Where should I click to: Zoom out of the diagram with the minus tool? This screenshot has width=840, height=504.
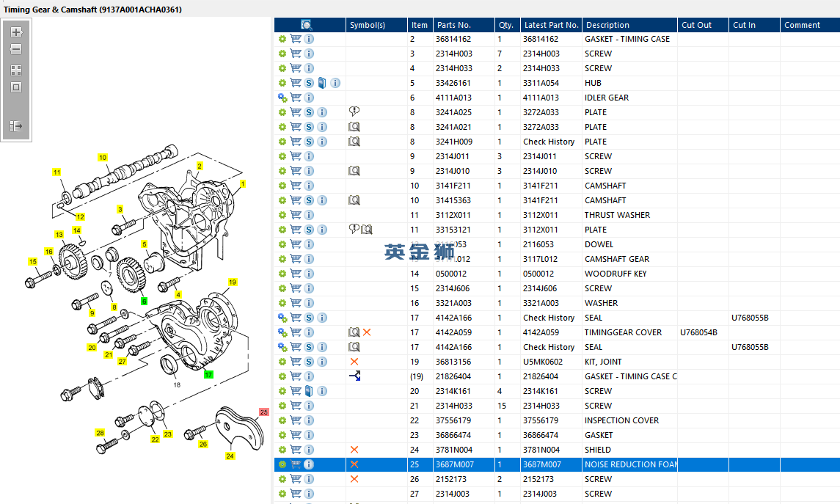click(x=16, y=49)
